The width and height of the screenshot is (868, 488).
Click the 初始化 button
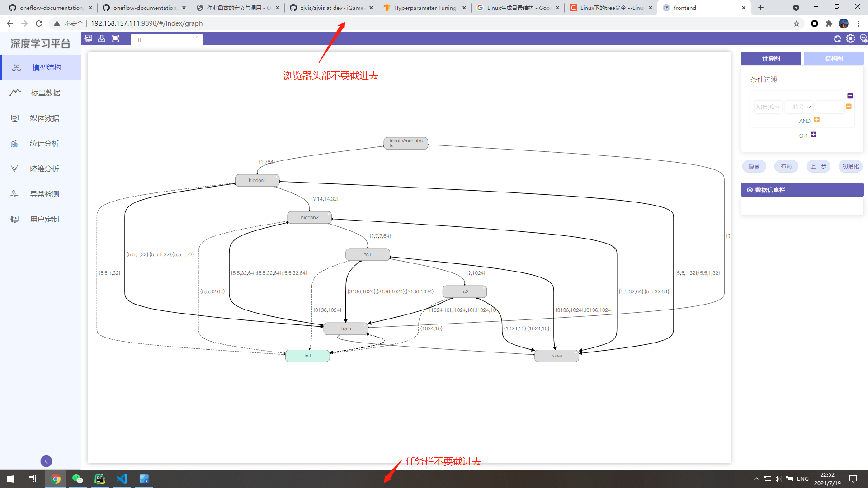point(850,166)
